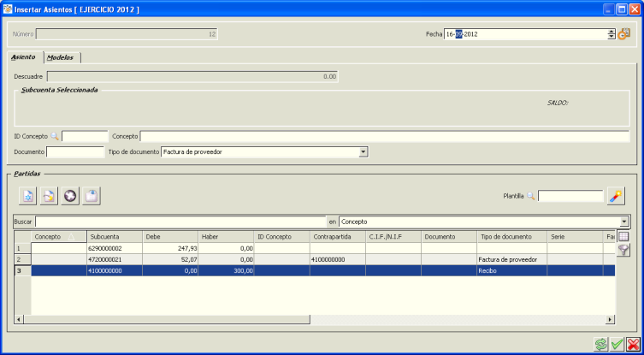Switch to the Modelos tab

click(61, 57)
